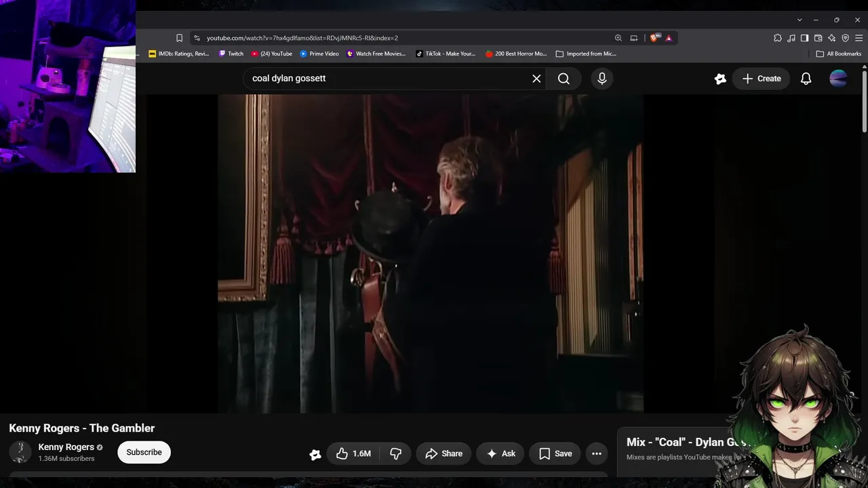Toggle the browser sidebar panel
This screenshot has width=868, height=488.
804,38
